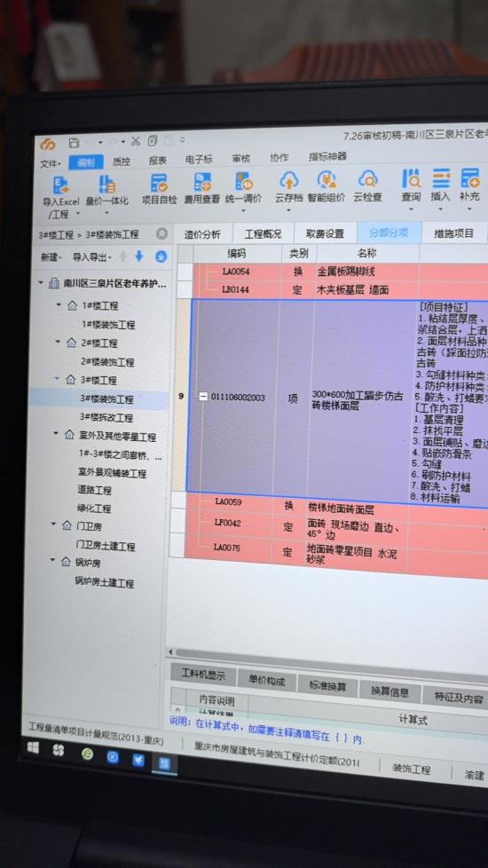
Task: Open the 新建 dropdown
Action: click(50, 257)
